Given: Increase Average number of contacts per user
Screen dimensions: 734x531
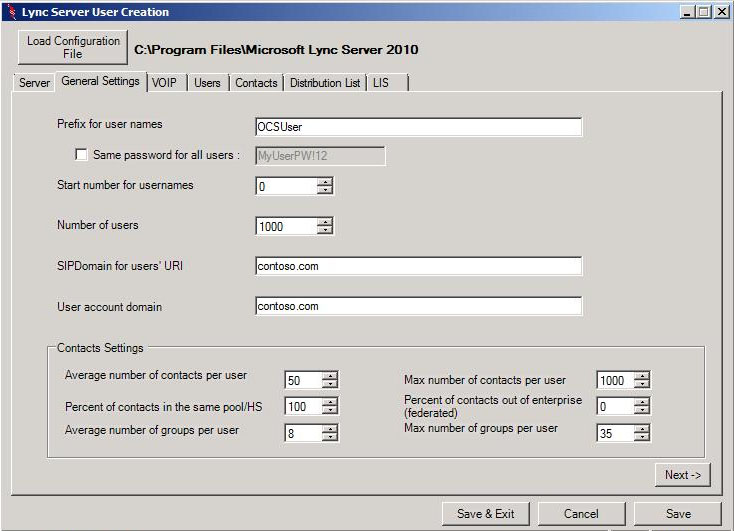Looking at the screenshot, I should [x=330, y=376].
